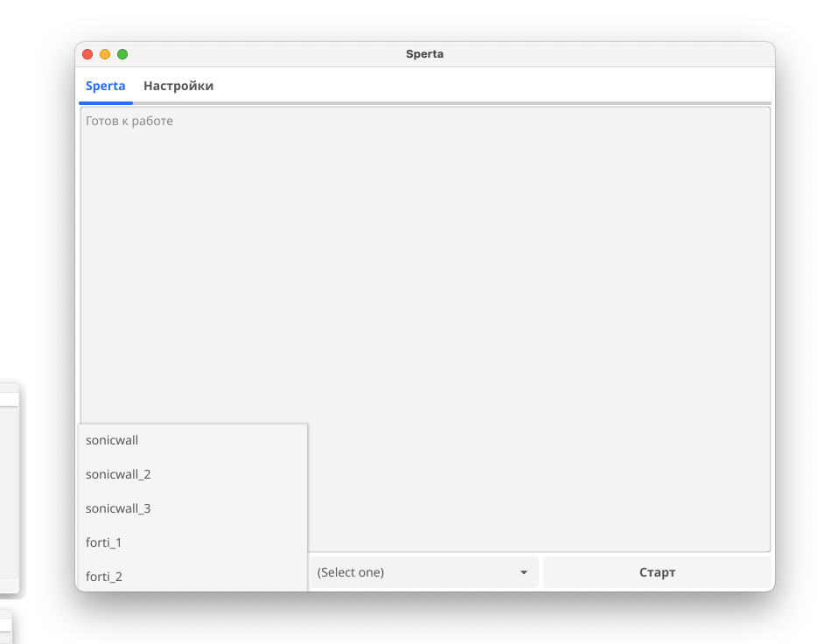Screen dimensions: 817x644
Task: Choose sonicwall from the dropdown list
Action: [x=192, y=440]
